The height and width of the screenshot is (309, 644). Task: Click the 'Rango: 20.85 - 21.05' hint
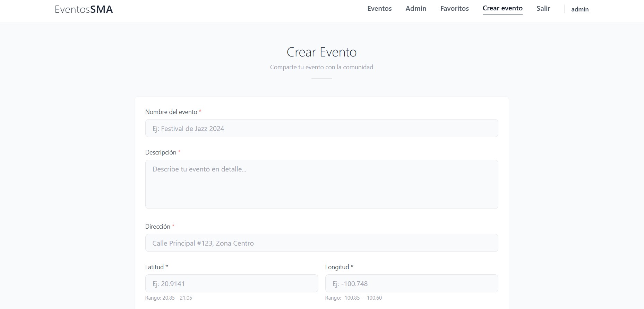(x=169, y=298)
